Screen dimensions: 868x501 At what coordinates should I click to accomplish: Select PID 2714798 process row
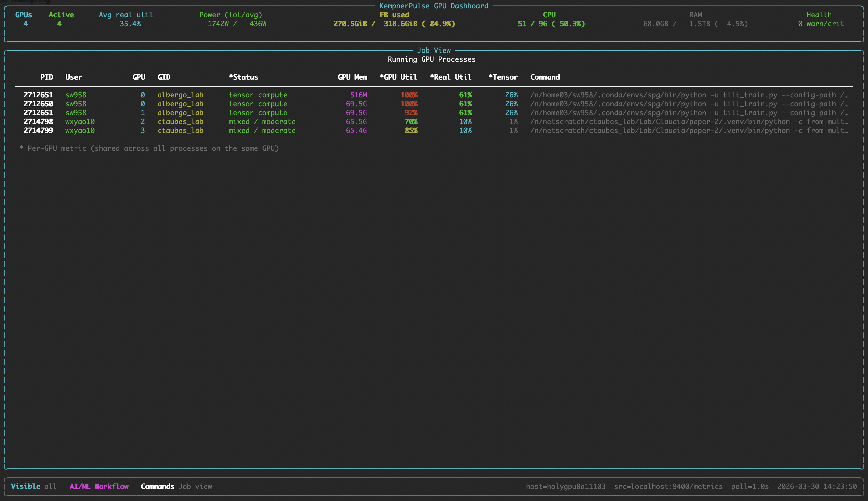click(38, 122)
